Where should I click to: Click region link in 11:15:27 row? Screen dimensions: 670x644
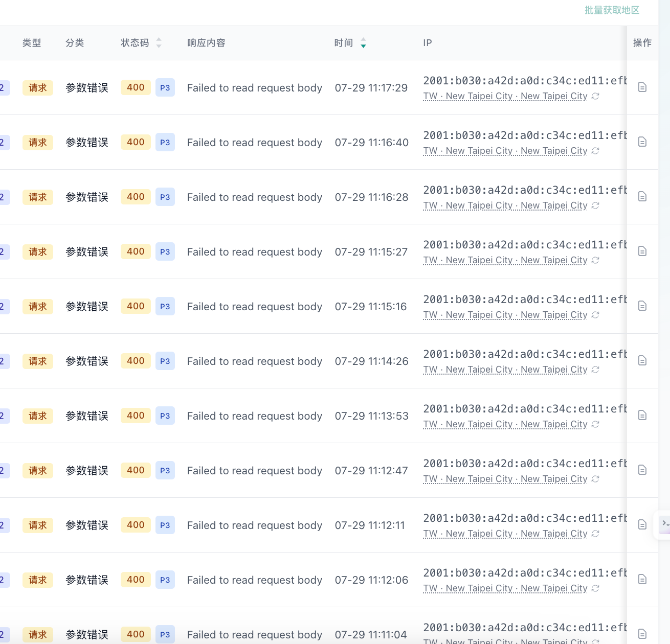505,260
